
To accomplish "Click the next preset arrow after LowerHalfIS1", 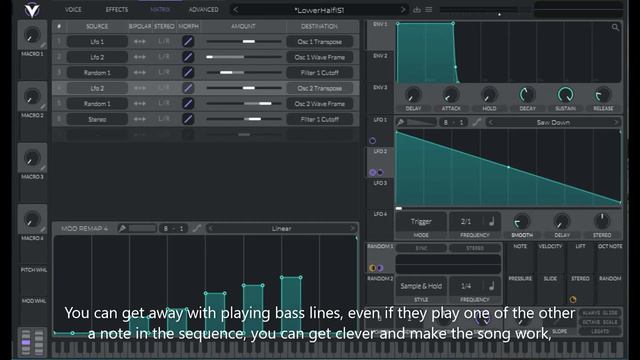I will 403,10.
